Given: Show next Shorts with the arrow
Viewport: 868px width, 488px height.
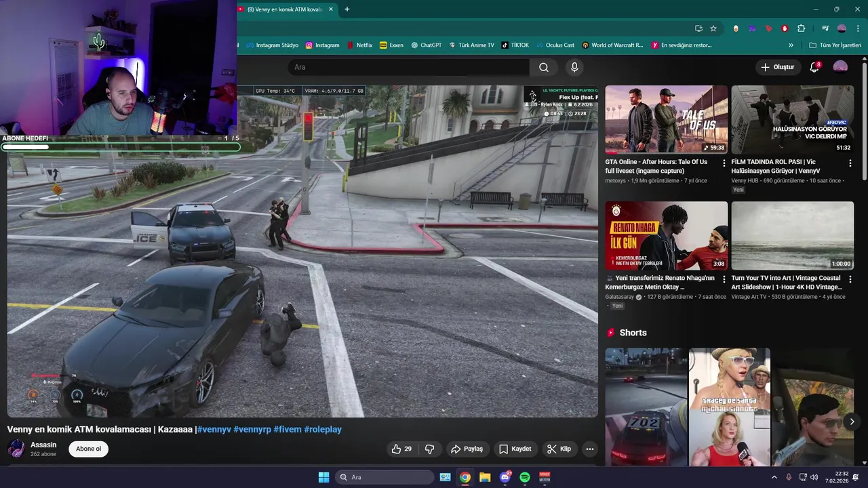Looking at the screenshot, I should [852, 421].
